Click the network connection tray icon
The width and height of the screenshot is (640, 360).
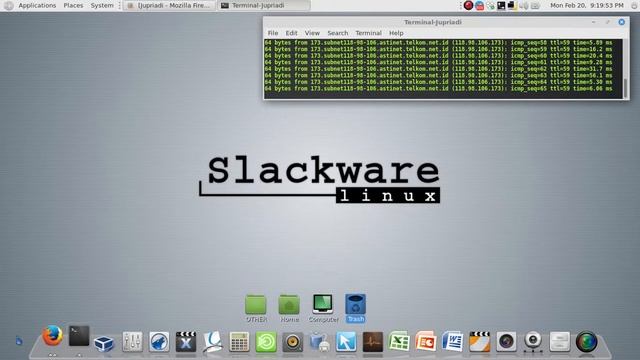[x=491, y=6]
